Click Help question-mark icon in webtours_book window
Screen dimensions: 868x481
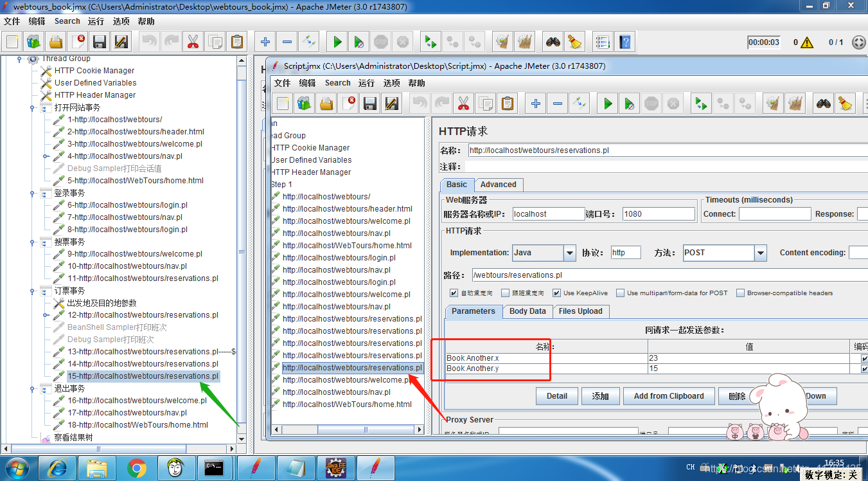tap(624, 42)
